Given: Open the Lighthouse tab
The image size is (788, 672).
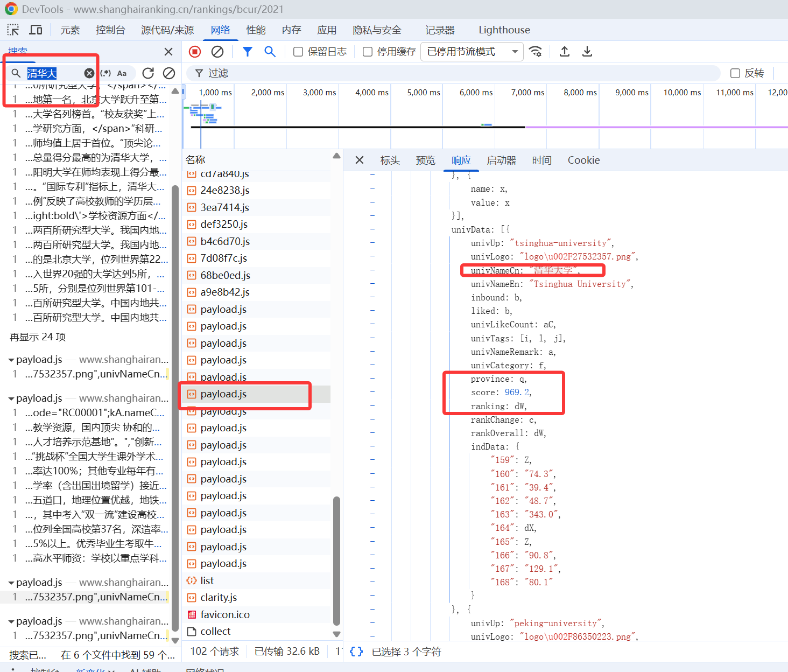Looking at the screenshot, I should point(504,30).
